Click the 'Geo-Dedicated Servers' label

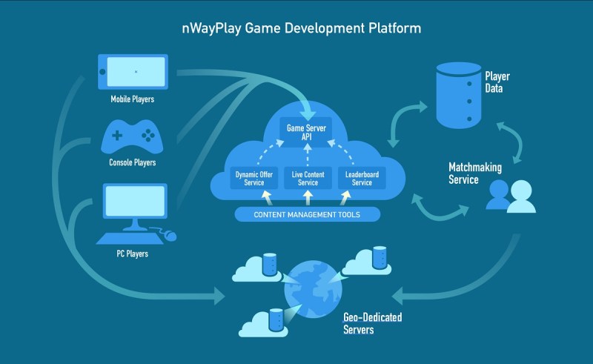pos(373,323)
